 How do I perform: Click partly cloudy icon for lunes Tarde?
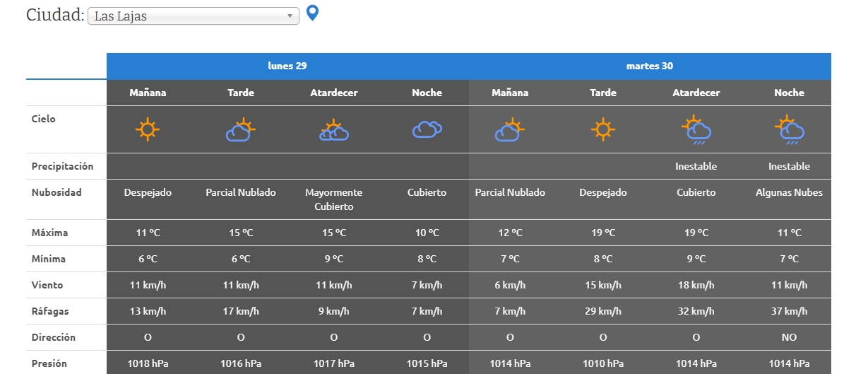[x=240, y=129]
